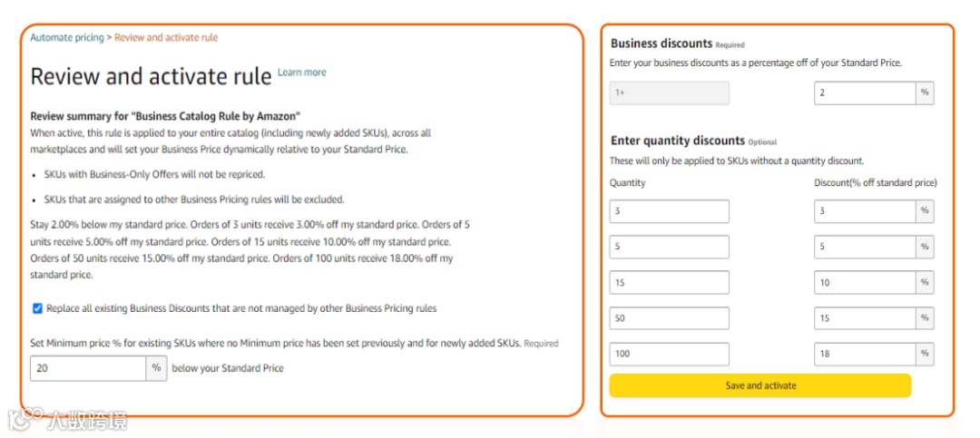Click the Minimum price percent input field
The width and height of the screenshot is (980, 438).
point(88,368)
